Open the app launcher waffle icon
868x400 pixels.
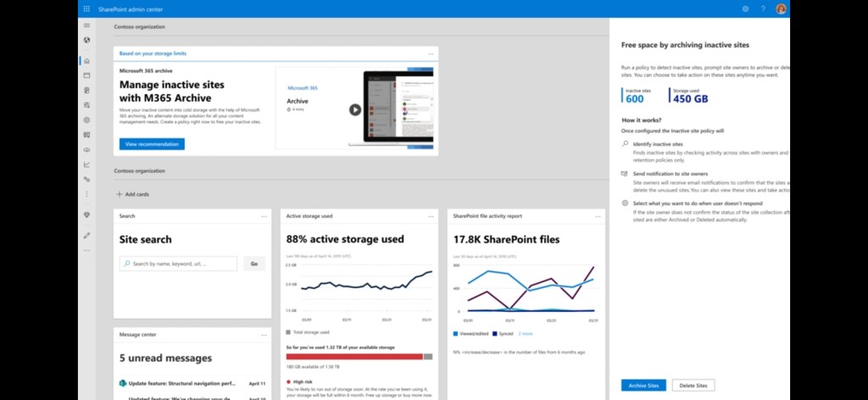86,8
